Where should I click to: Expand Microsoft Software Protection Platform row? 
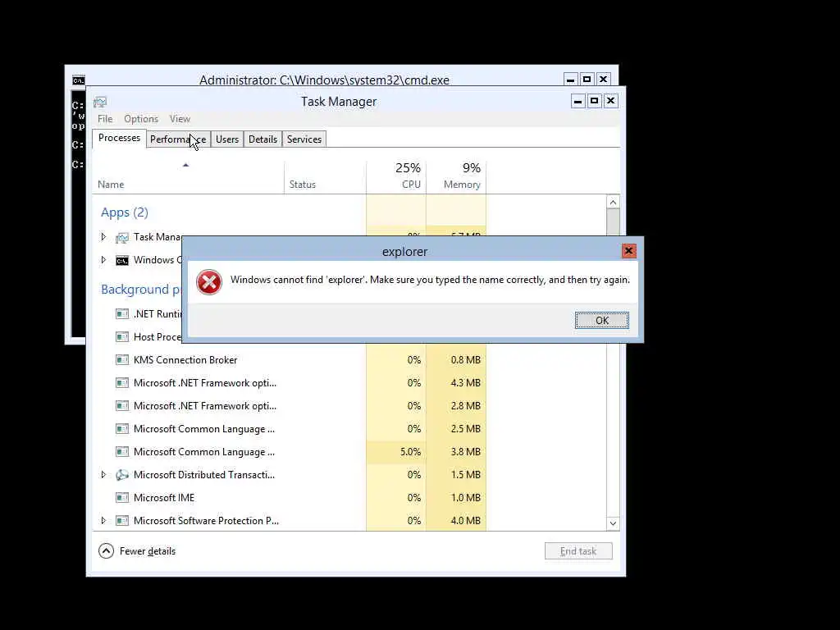[103, 521]
